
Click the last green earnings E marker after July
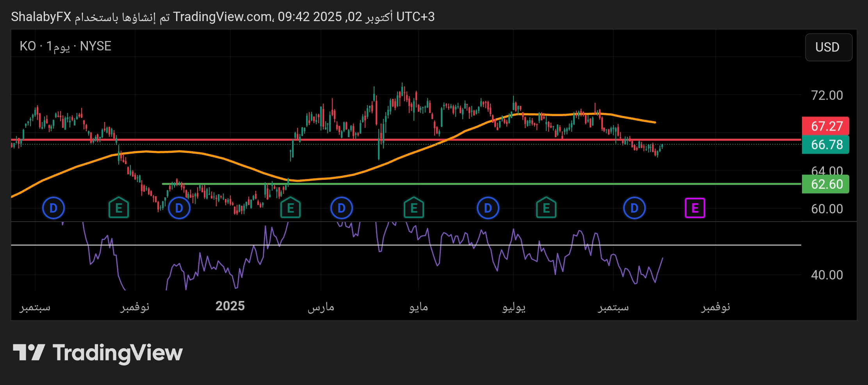546,208
